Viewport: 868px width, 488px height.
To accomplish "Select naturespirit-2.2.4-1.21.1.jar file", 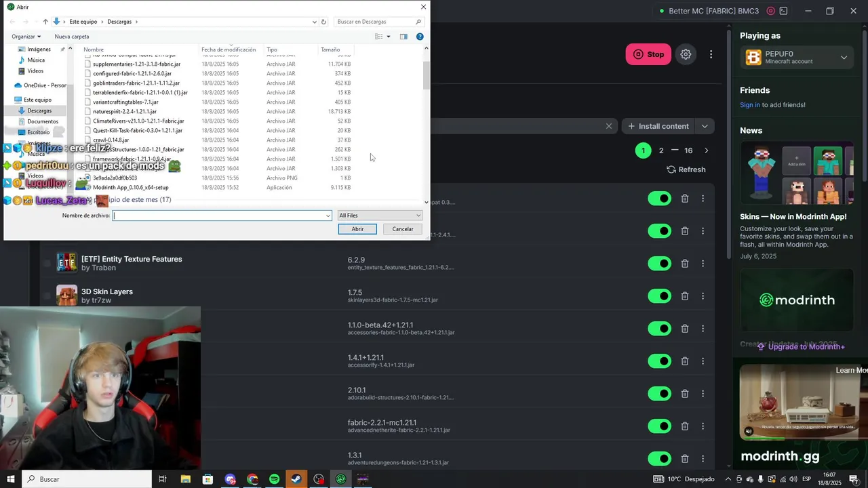I will pyautogui.click(x=125, y=111).
